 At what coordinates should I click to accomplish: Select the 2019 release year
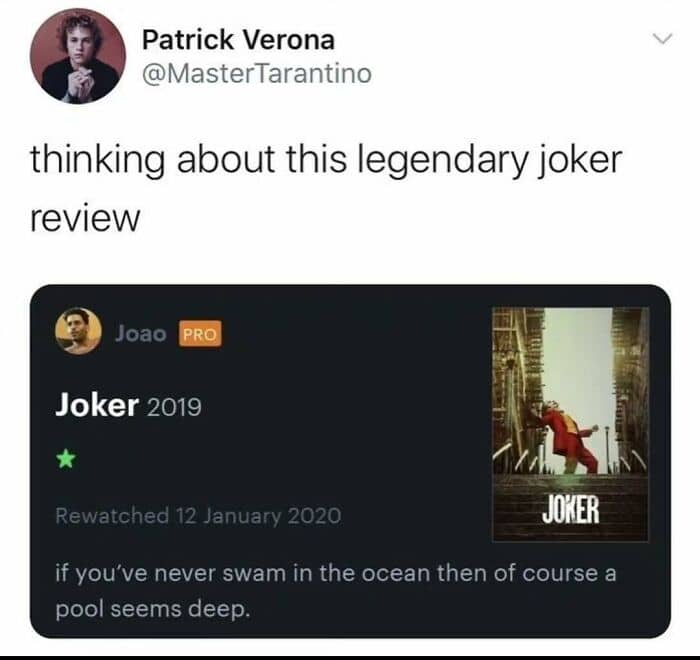(174, 407)
